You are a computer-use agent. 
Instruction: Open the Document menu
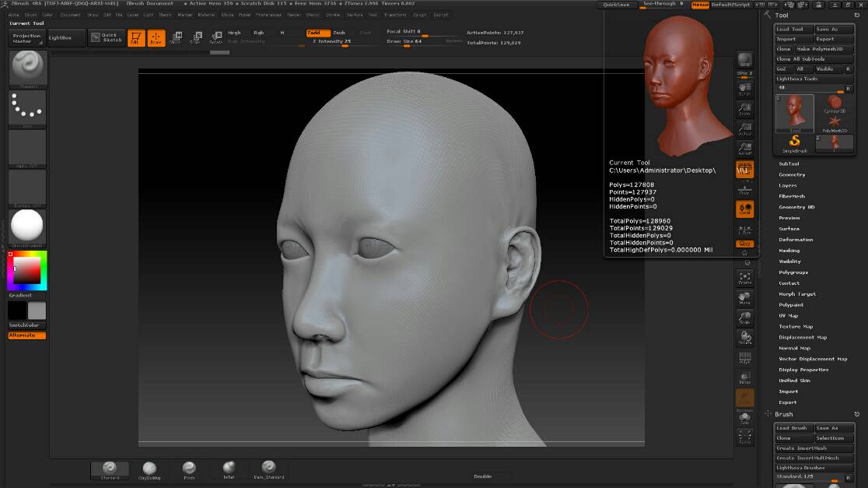pyautogui.click(x=70, y=15)
